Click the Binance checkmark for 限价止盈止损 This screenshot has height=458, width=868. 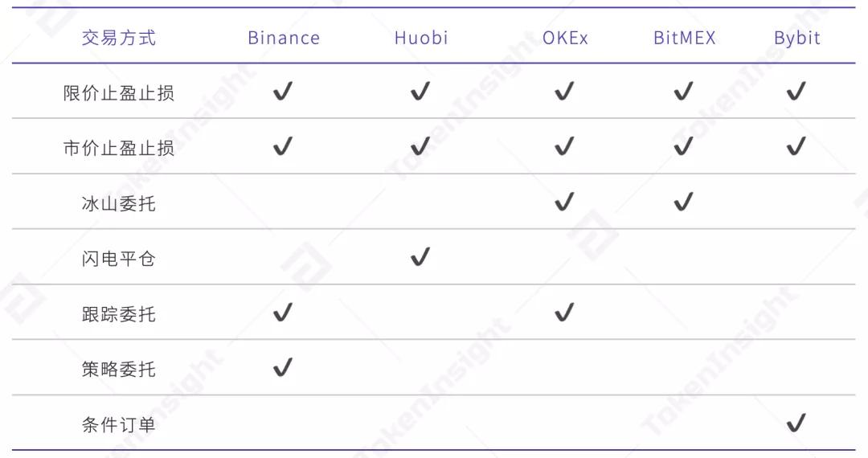(x=282, y=92)
